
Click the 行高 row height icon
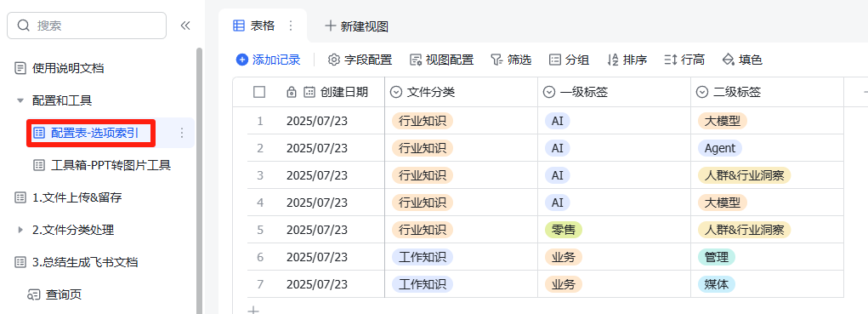point(671,60)
